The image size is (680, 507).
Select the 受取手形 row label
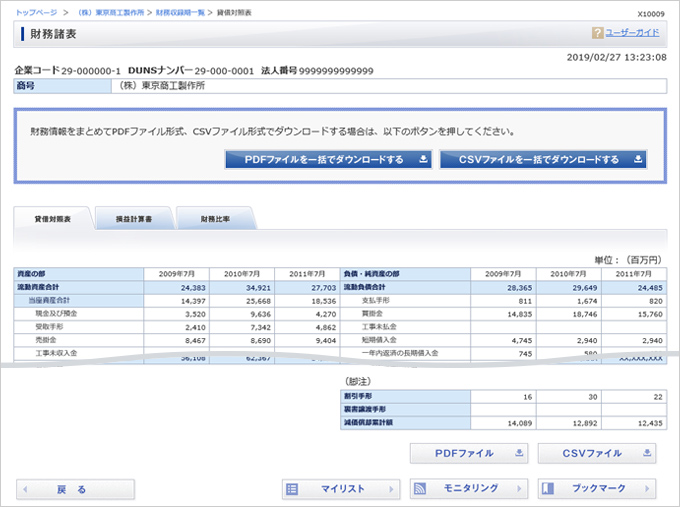(x=49, y=327)
